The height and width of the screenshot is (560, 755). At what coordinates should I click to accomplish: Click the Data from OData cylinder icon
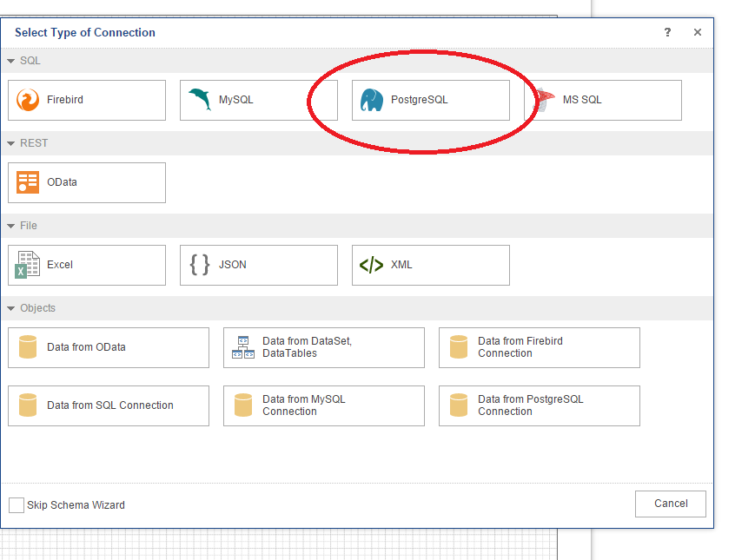[x=28, y=347]
